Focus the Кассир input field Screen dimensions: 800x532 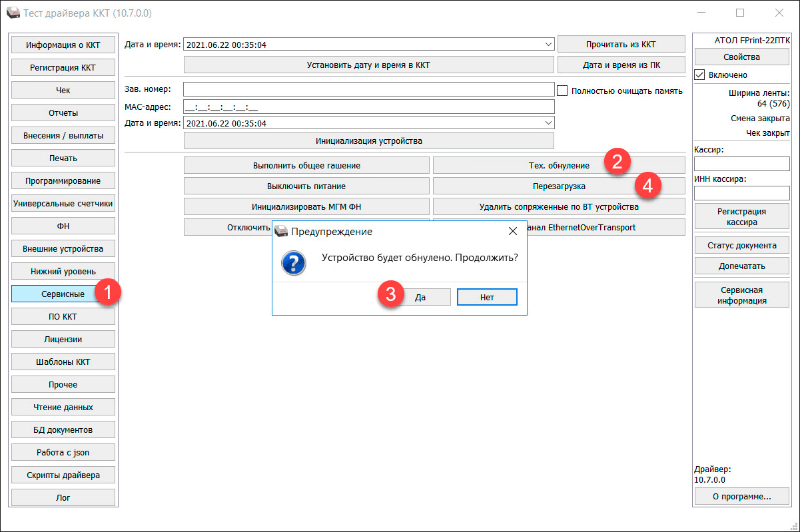pyautogui.click(x=741, y=164)
